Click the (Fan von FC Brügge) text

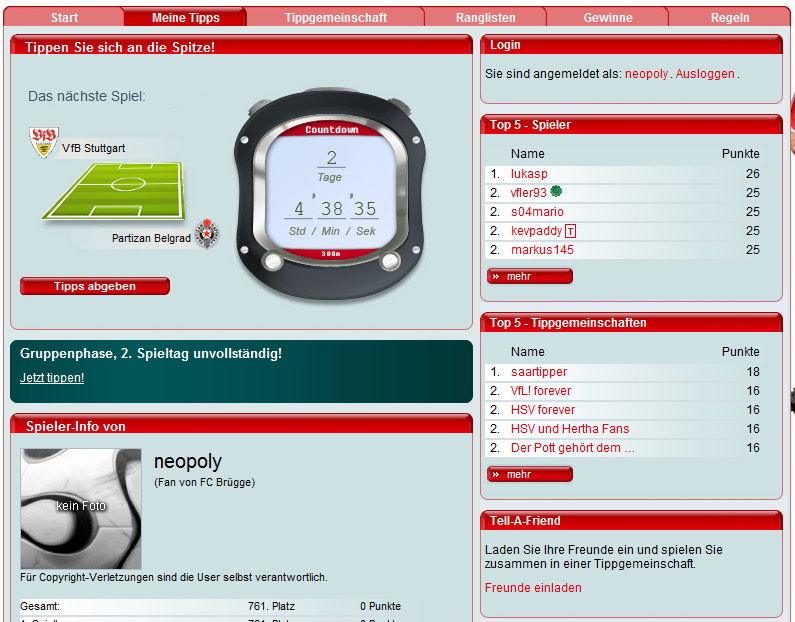tap(204, 483)
